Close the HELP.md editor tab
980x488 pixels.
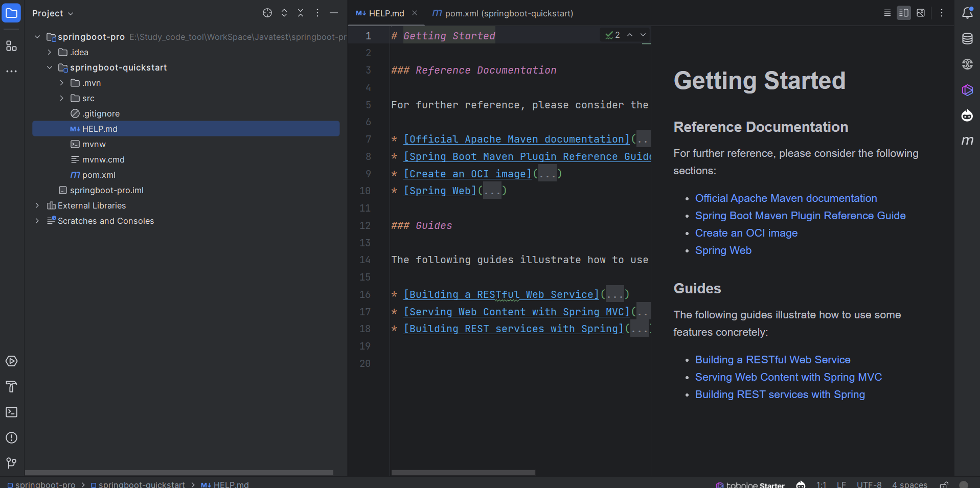(415, 13)
